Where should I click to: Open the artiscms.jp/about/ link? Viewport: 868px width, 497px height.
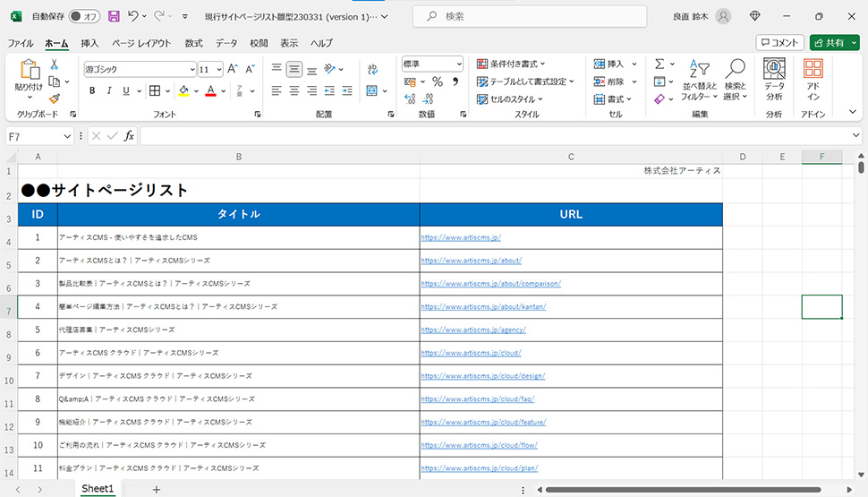point(471,261)
